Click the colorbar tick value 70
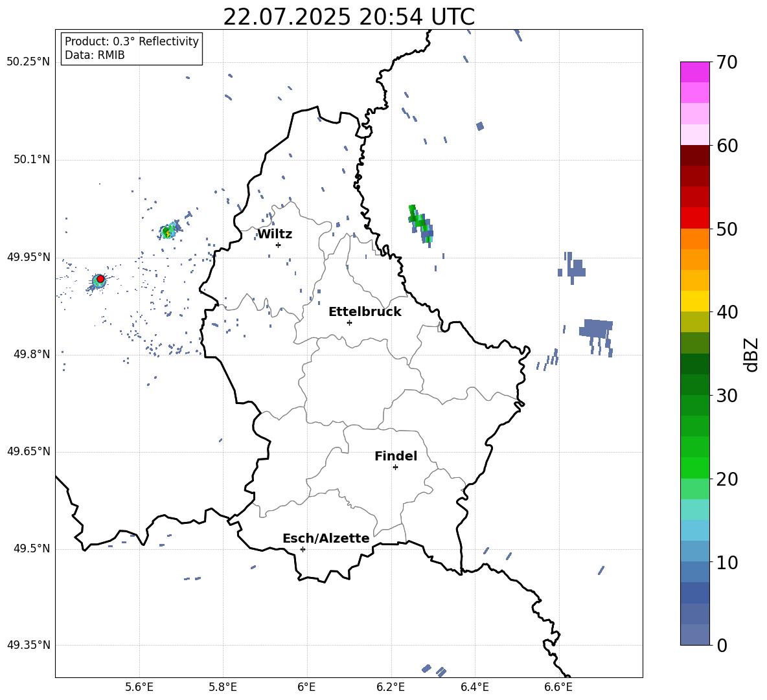Image resolution: width=767 pixels, height=700 pixels. point(727,63)
